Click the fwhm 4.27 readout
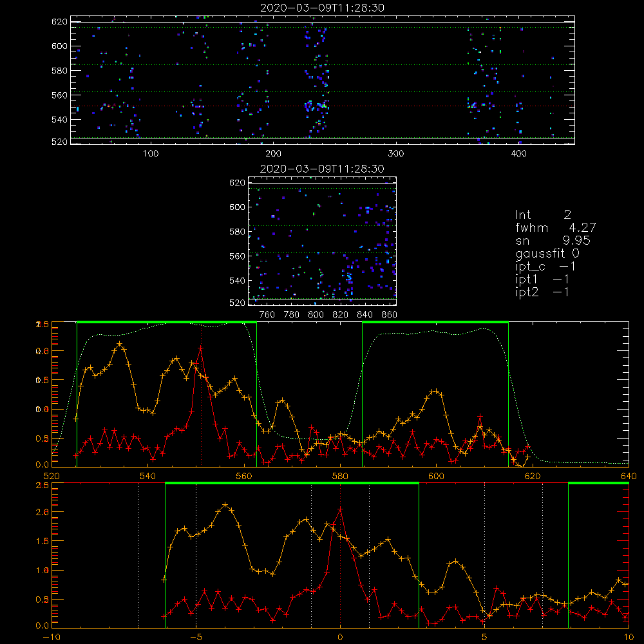 tap(555, 227)
